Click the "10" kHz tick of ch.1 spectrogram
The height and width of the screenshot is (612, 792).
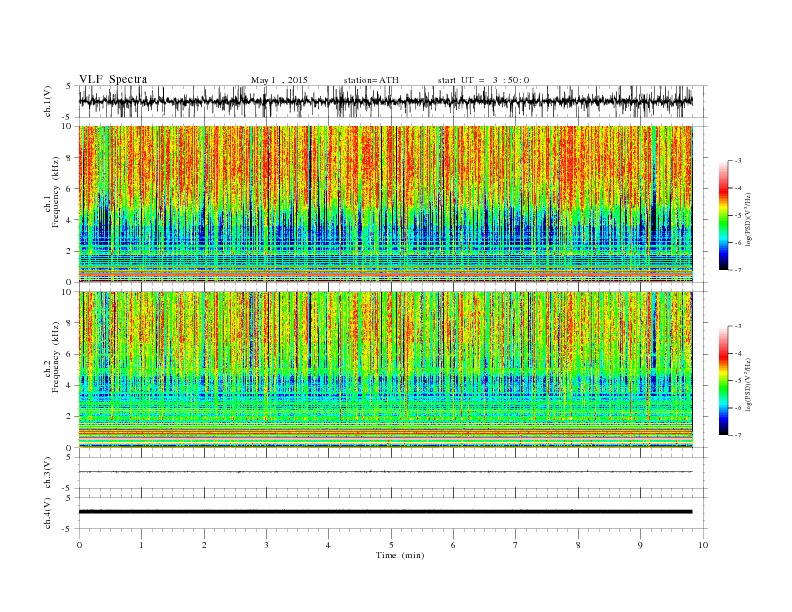pos(67,126)
